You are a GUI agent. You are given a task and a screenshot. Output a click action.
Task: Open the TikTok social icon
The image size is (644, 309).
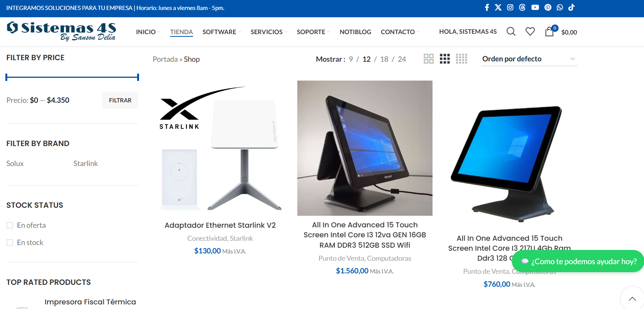click(x=571, y=7)
